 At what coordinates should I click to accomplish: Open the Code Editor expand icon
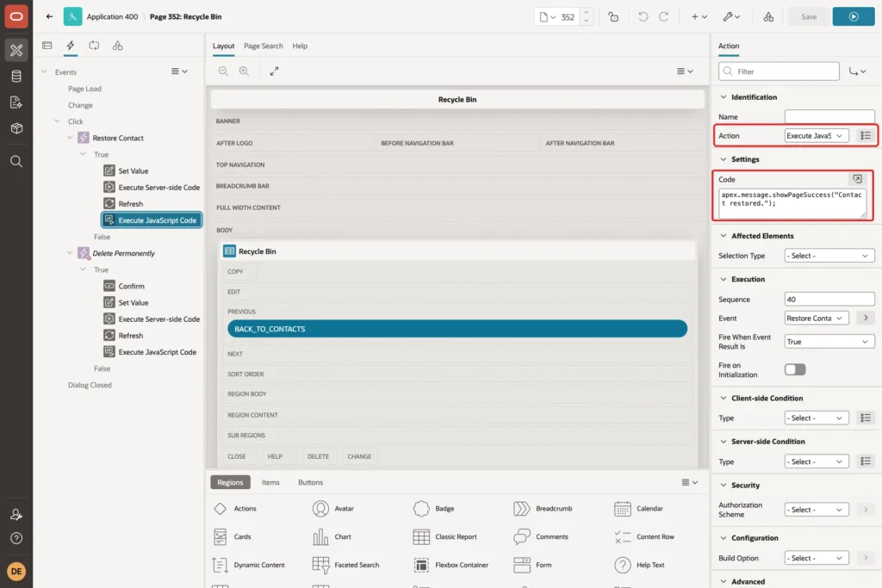tap(857, 179)
